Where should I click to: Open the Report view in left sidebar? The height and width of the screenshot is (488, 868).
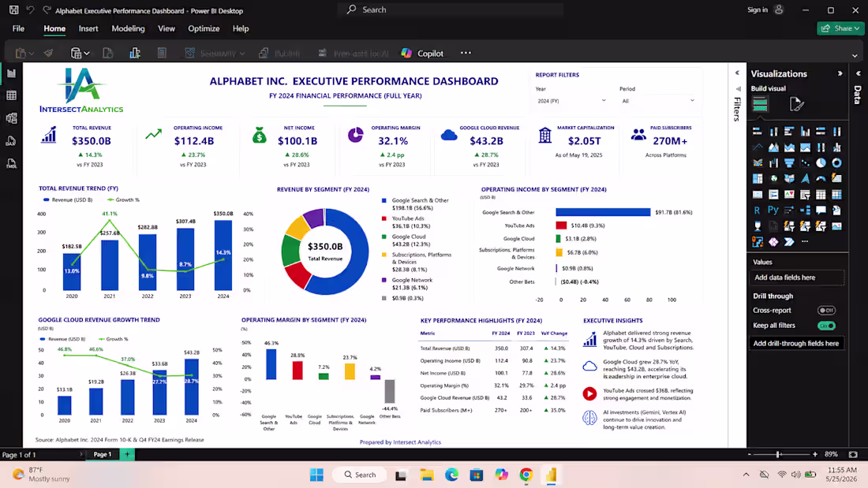tap(11, 73)
